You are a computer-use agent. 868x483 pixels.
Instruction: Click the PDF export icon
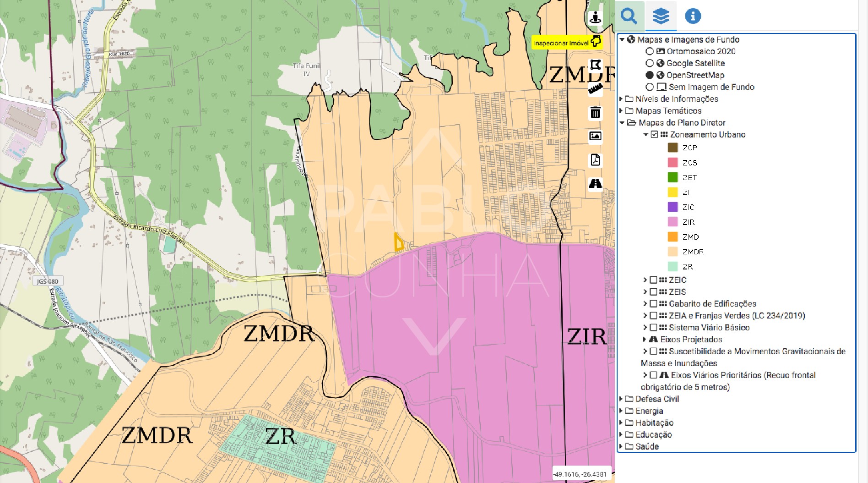pyautogui.click(x=595, y=160)
